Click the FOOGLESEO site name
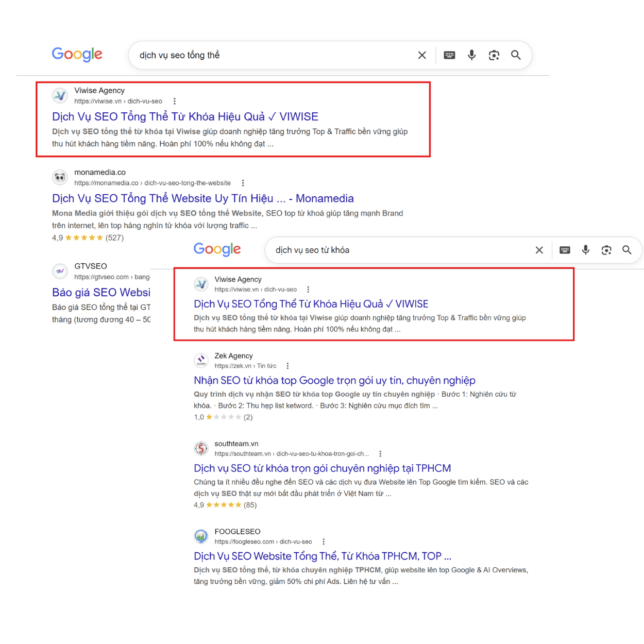This screenshot has width=644, height=644. (x=238, y=531)
